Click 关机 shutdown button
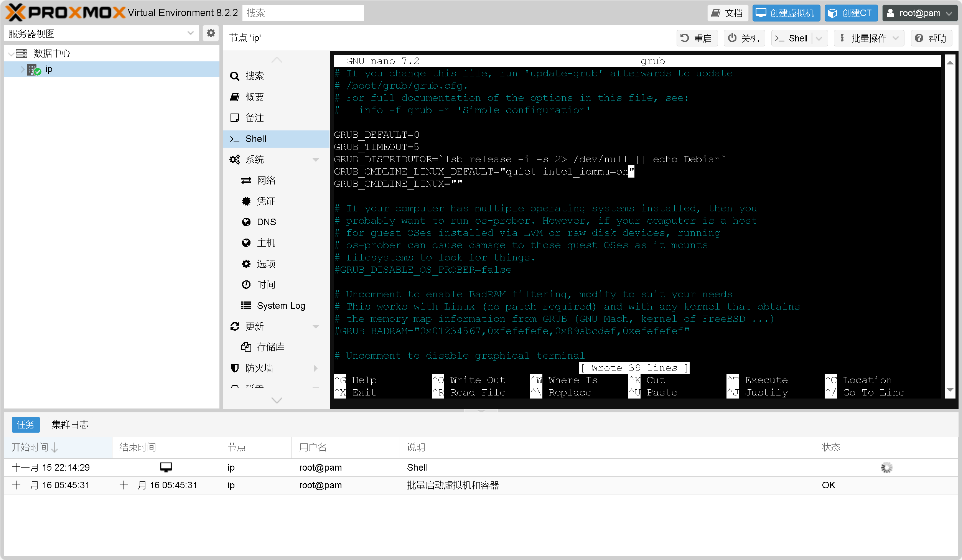This screenshot has height=560, width=962. pos(744,38)
